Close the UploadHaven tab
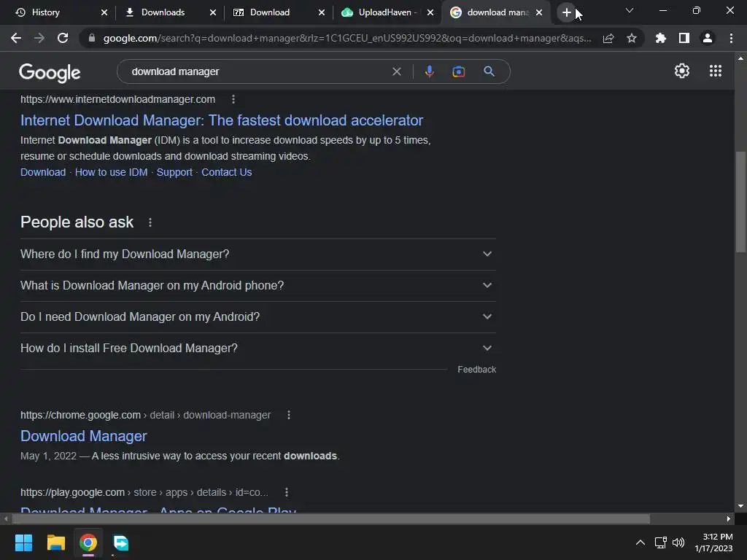The height and width of the screenshot is (560, 747). (430, 12)
